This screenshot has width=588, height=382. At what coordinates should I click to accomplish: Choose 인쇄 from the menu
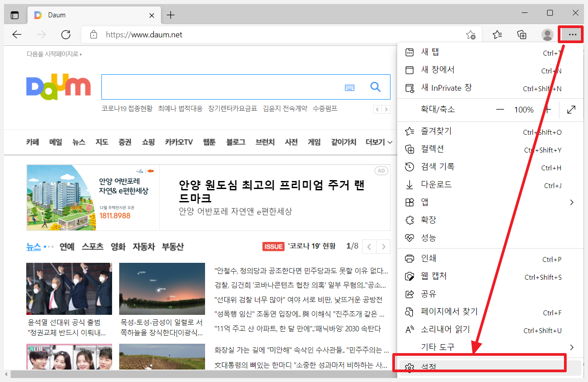pos(490,259)
